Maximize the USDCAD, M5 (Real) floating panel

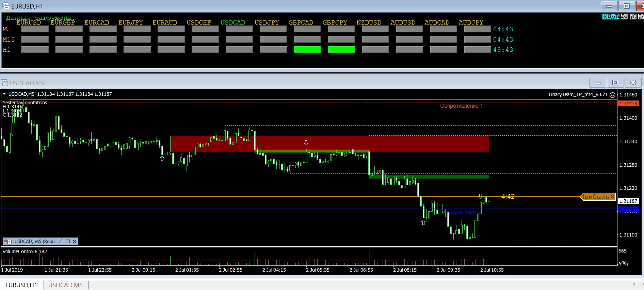coord(68,241)
